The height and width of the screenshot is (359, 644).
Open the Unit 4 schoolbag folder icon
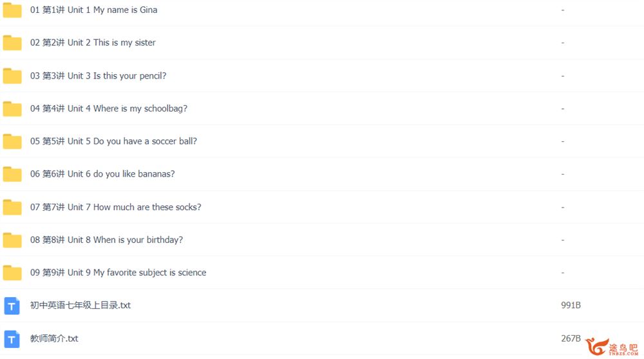click(x=12, y=108)
